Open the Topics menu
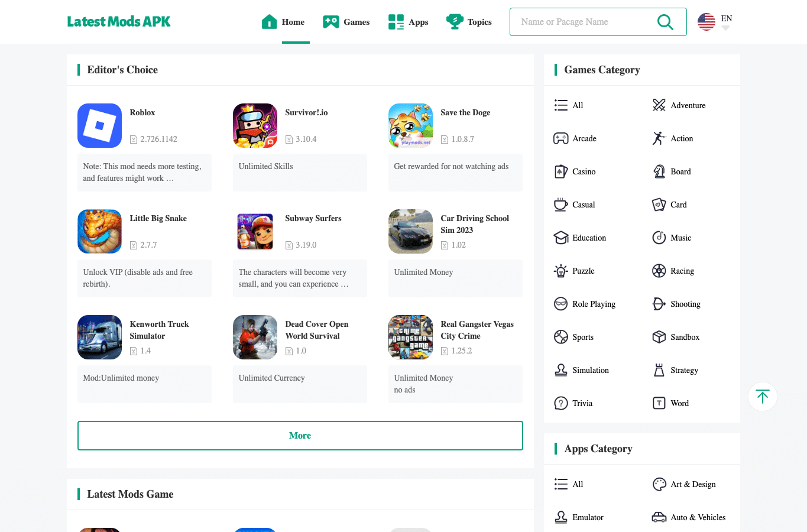The image size is (807, 532). pyautogui.click(x=469, y=22)
